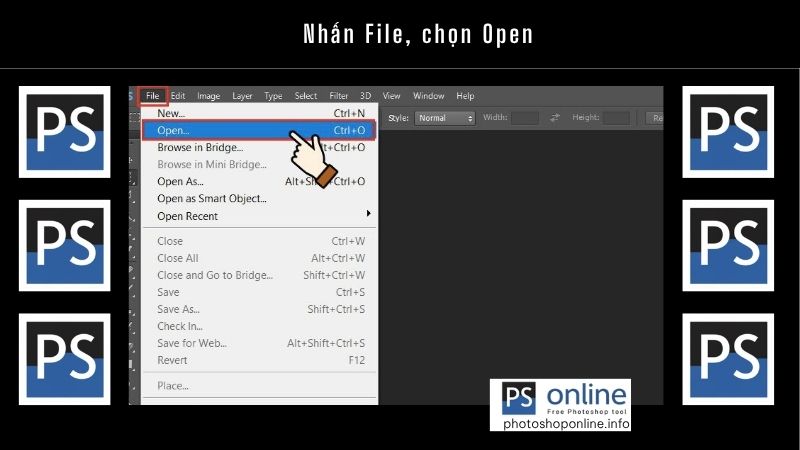
Task: Open the Type menu
Action: 273,96
